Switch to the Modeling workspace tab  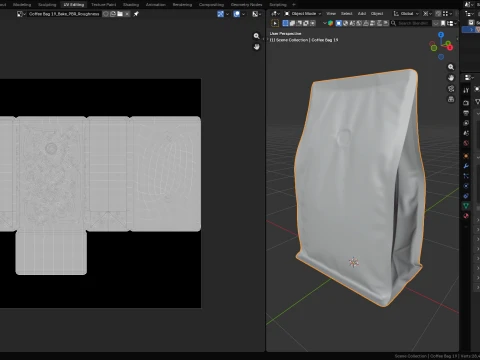pyautogui.click(x=22, y=5)
